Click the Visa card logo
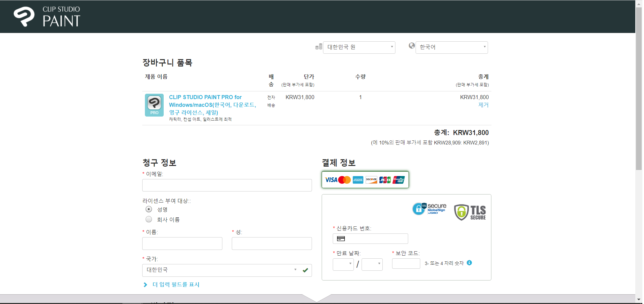The height and width of the screenshot is (304, 644). 331,180
